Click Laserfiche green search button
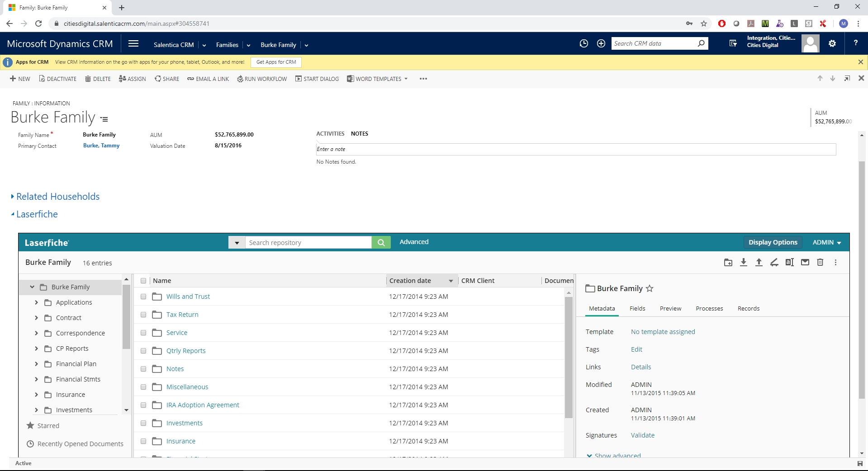The height and width of the screenshot is (471, 868). tap(381, 243)
